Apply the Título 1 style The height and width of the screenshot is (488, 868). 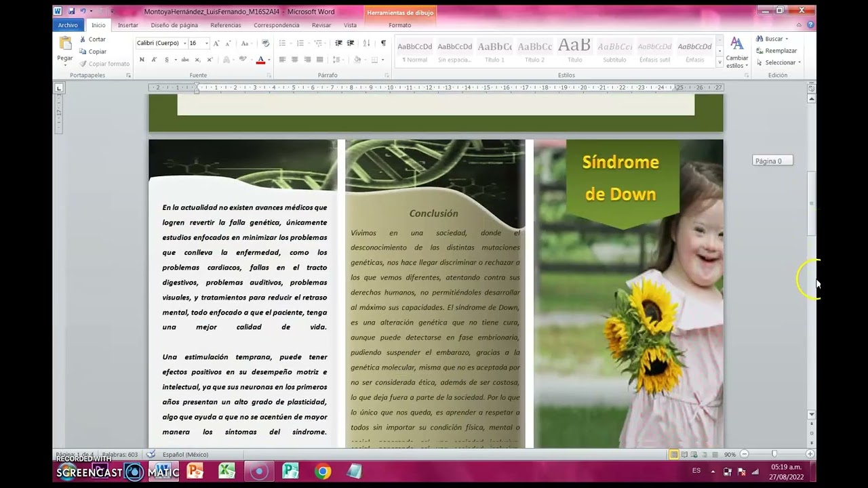[494, 52]
